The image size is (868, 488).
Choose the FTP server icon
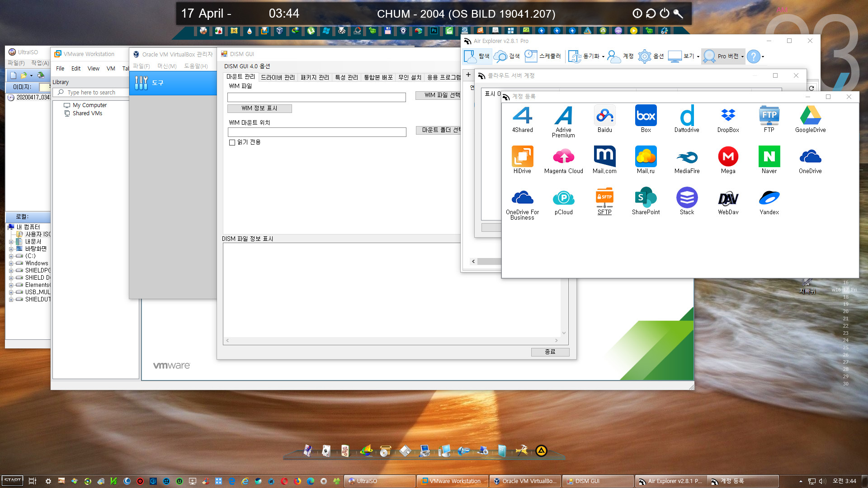[769, 119]
